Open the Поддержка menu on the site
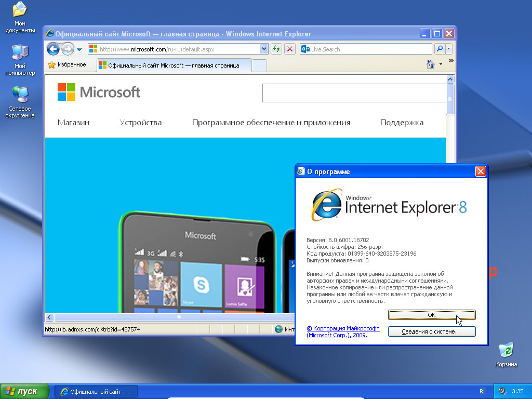Image resolution: width=532 pixels, height=399 pixels. tap(402, 123)
